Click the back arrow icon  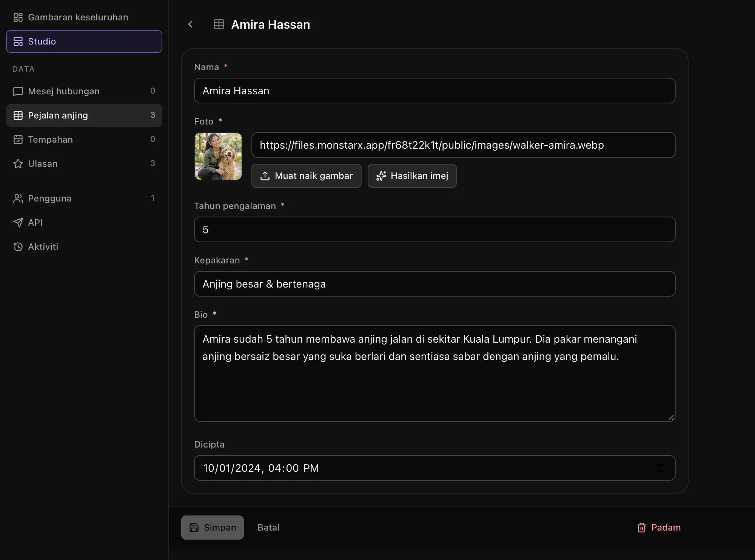click(x=190, y=25)
